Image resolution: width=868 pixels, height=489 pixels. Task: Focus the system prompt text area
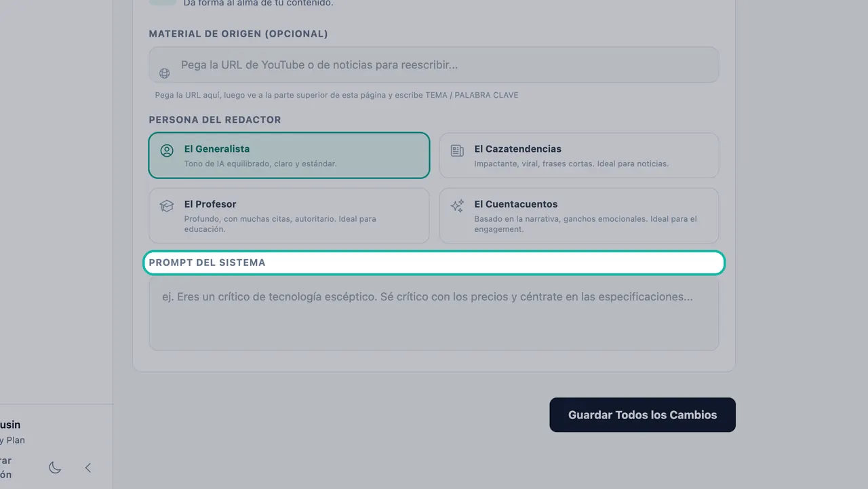pyautogui.click(x=434, y=314)
